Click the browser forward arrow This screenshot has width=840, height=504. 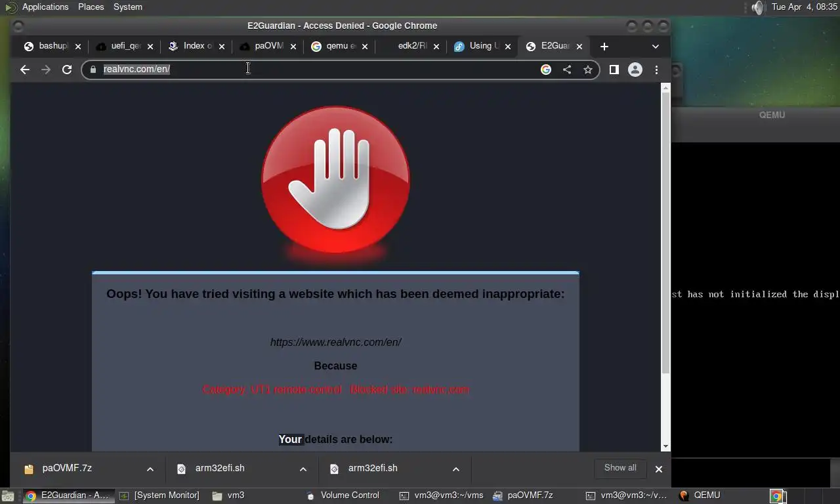pyautogui.click(x=46, y=70)
